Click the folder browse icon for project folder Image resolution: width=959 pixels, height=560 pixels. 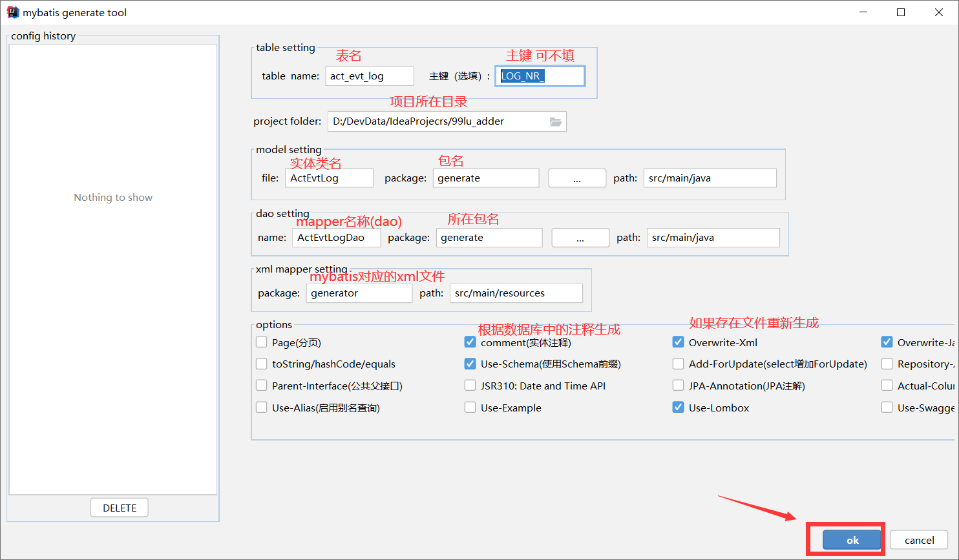coord(556,121)
